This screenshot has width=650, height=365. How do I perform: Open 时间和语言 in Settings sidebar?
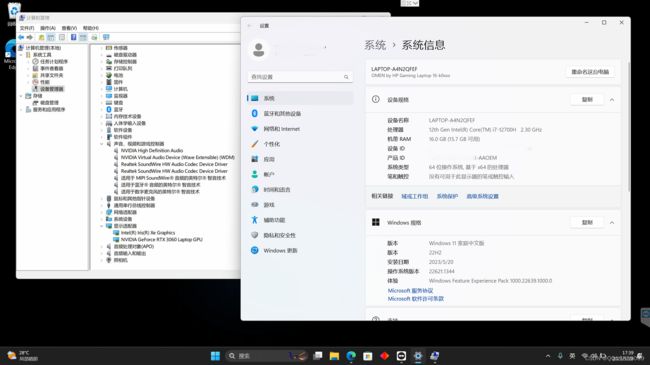[300, 190]
